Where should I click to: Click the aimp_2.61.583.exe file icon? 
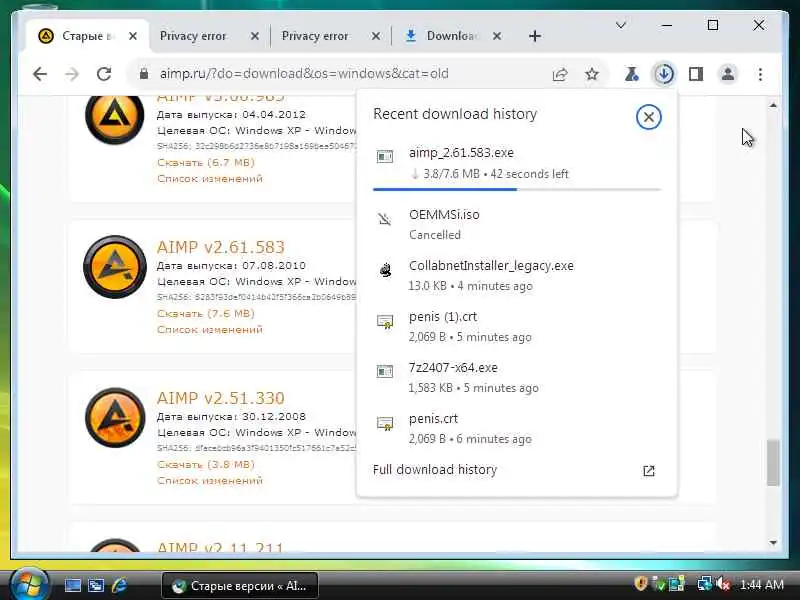tap(385, 156)
